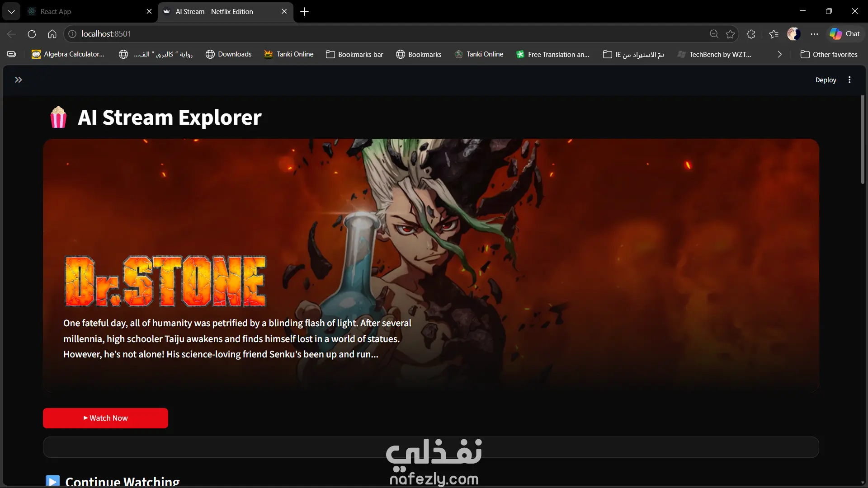Viewport: 868px width, 488px height.
Task: Open the second Tanki Online bookmark
Action: click(479, 54)
